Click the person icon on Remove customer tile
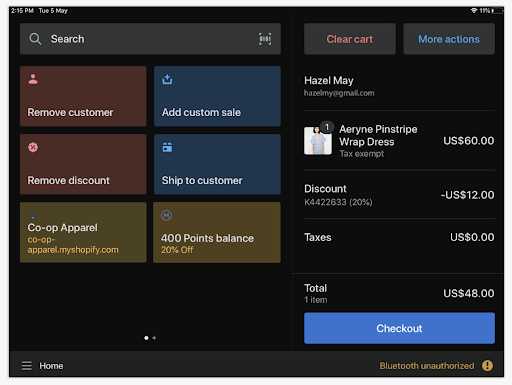This screenshot has width=512, height=385. point(33,79)
